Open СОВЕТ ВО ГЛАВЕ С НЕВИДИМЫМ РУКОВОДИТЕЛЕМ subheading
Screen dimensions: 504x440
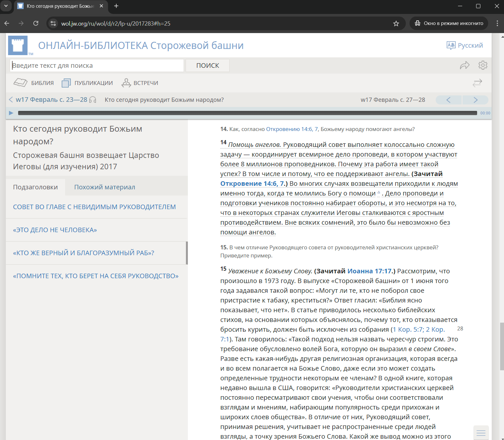(x=94, y=207)
